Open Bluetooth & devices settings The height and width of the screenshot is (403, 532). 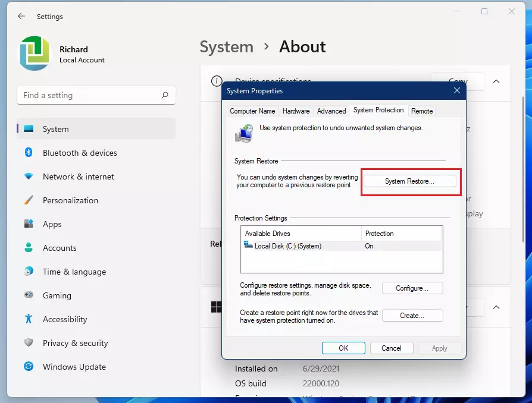96,153
